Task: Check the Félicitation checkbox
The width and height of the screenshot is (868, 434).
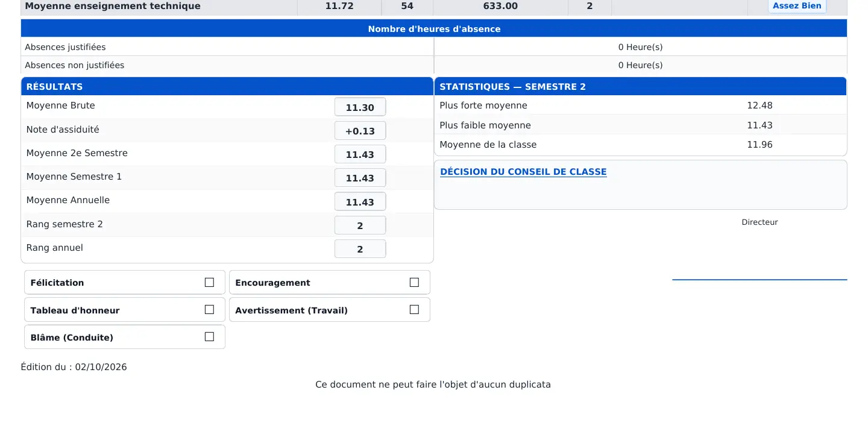Action: (x=209, y=282)
